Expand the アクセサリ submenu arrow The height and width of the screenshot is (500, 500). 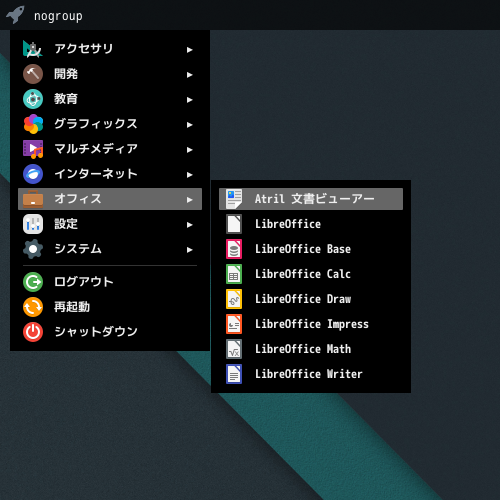[x=190, y=50]
